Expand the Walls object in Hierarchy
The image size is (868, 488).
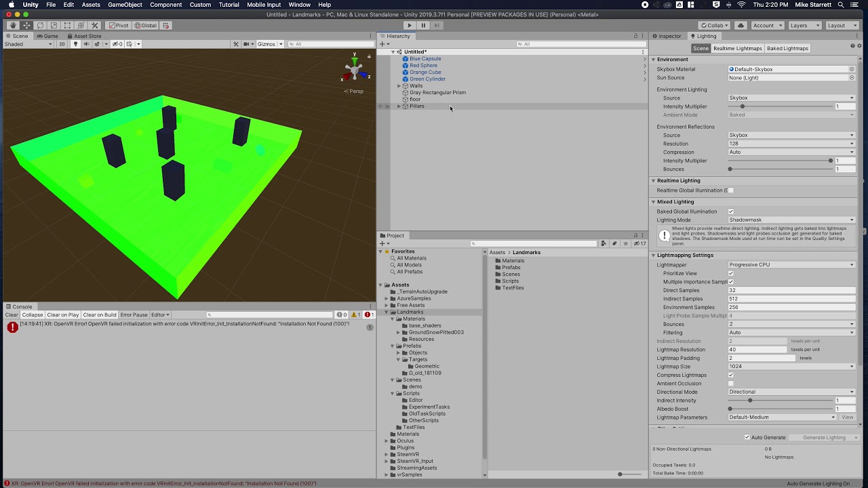399,86
